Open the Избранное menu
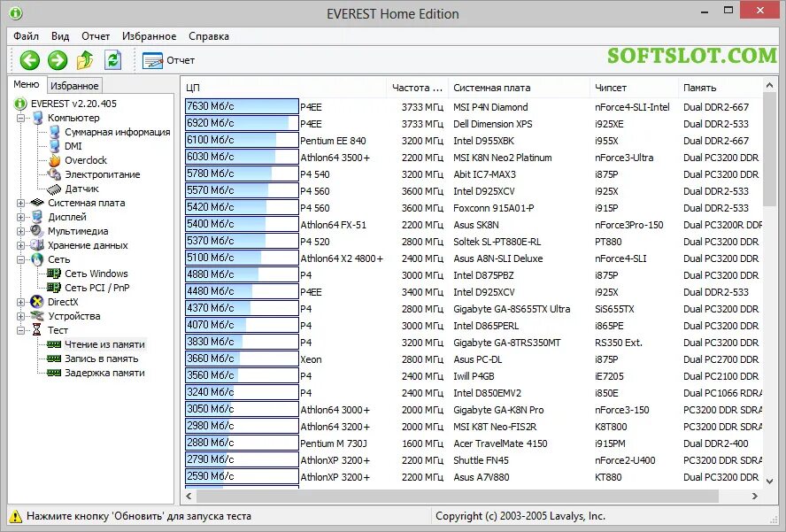The width and height of the screenshot is (786, 532). click(x=149, y=36)
